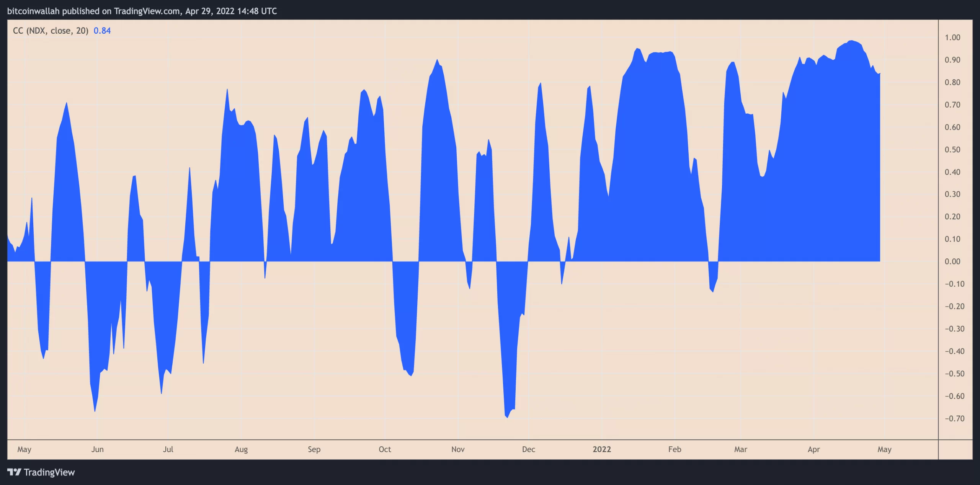
Task: Click the Apr time axis label
Action: click(813, 449)
